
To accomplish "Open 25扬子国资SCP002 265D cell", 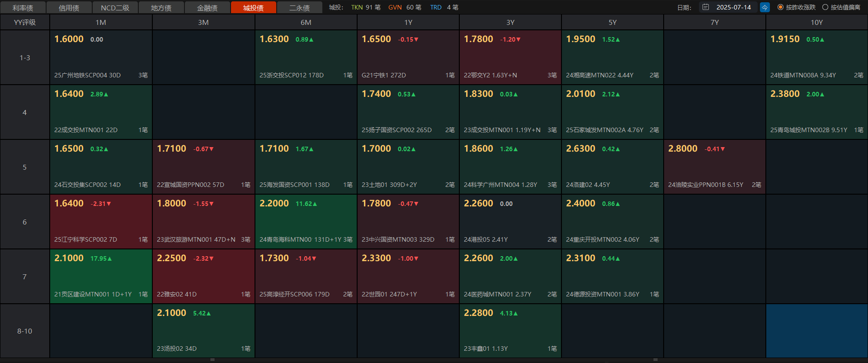I will (408, 112).
